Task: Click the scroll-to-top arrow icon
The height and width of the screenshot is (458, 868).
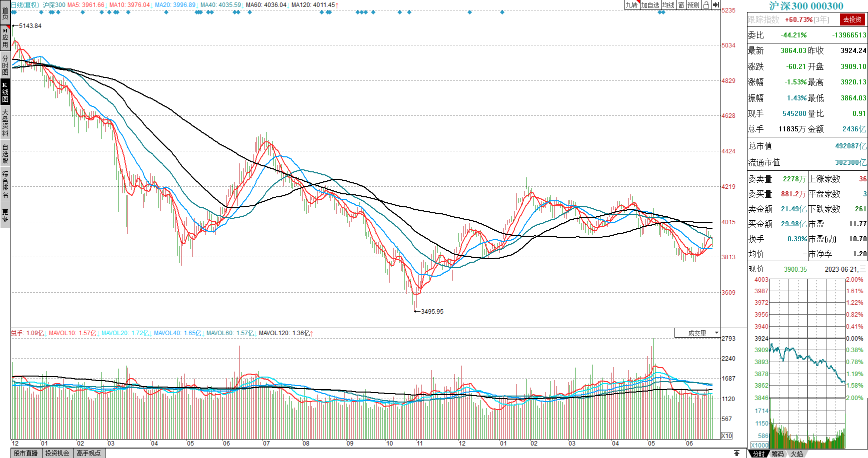Action: 736,453
